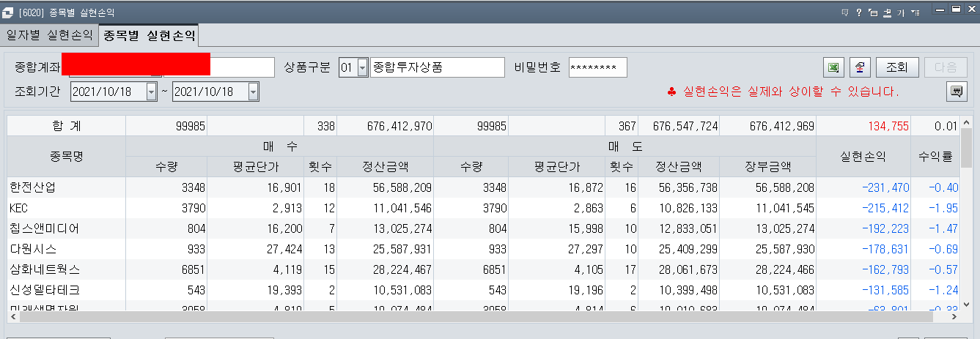Screen dimensions: 980x339
Task: Click the red 실현손익 disclaimer notice text
Action: click(x=783, y=92)
